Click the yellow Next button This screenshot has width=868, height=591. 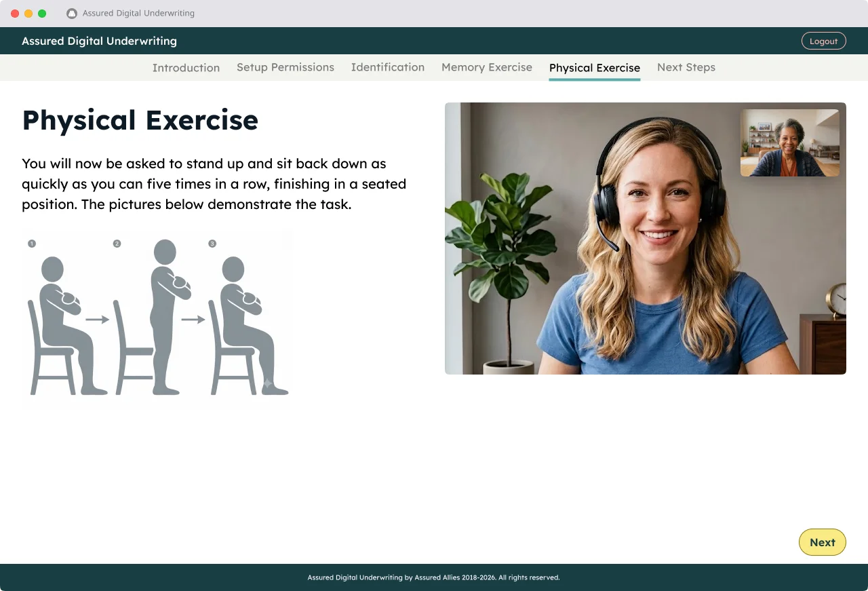click(x=823, y=542)
